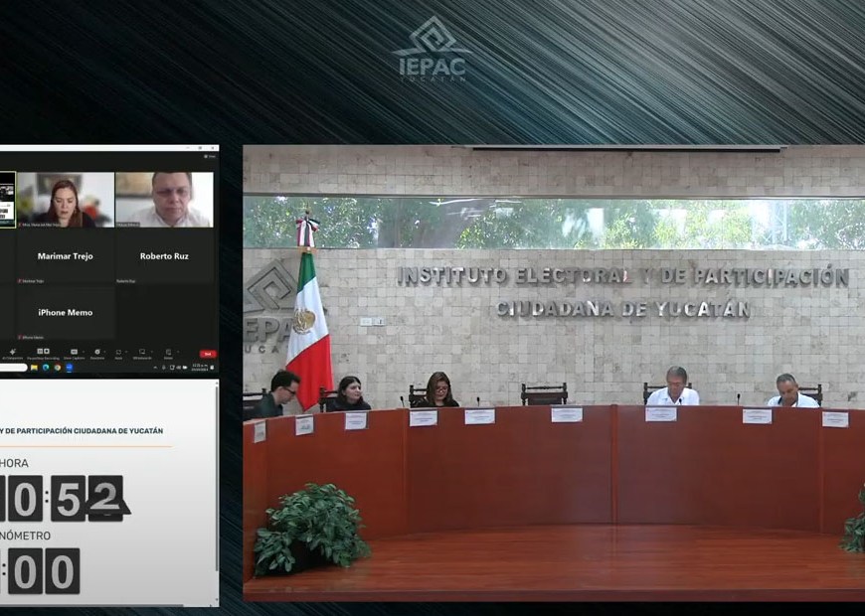The height and width of the screenshot is (616, 865).
Task: Open the AI Companion in Zoom toolbar
Action: click(x=12, y=353)
